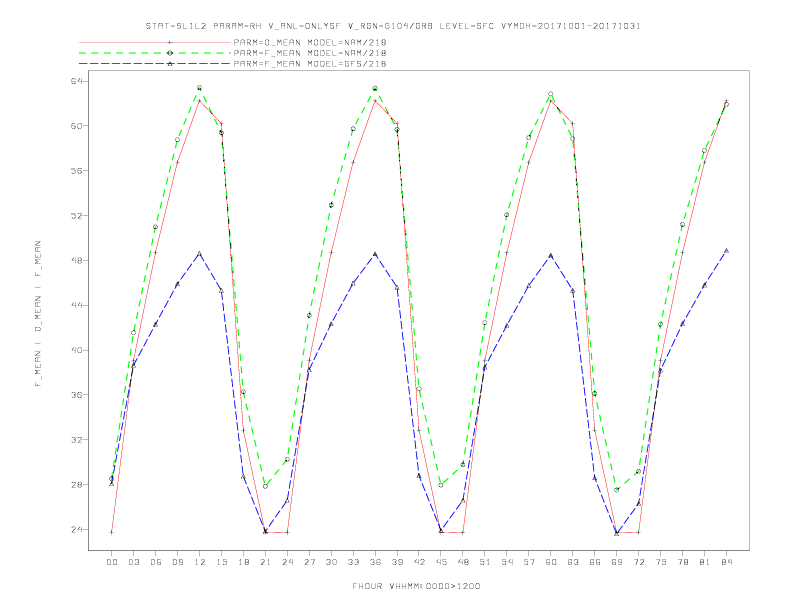Click y-axis tick label 32

point(76,440)
